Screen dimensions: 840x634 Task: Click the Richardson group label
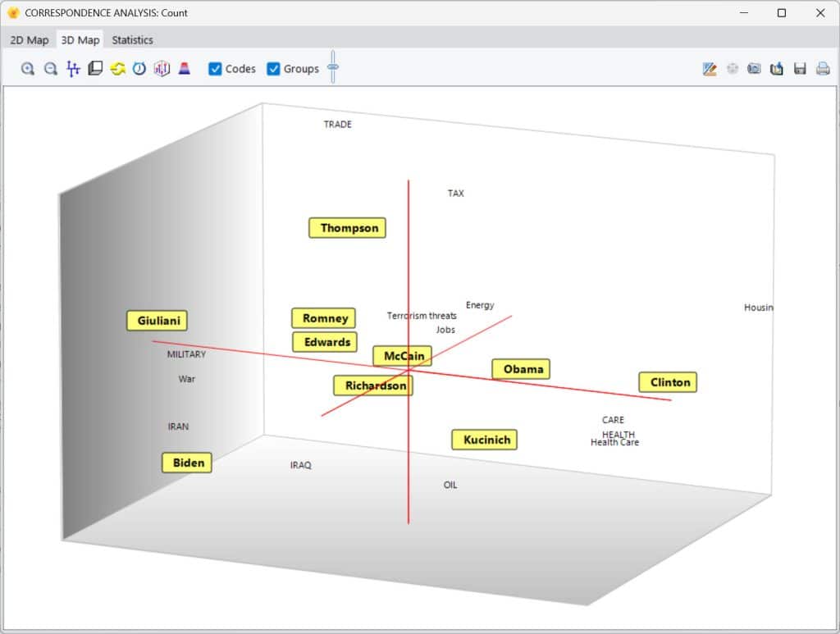click(373, 385)
